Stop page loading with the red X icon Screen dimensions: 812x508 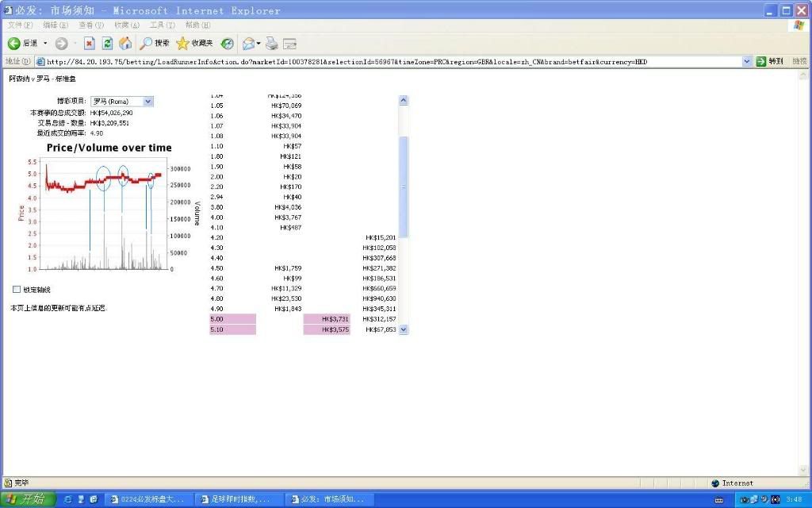click(89, 43)
